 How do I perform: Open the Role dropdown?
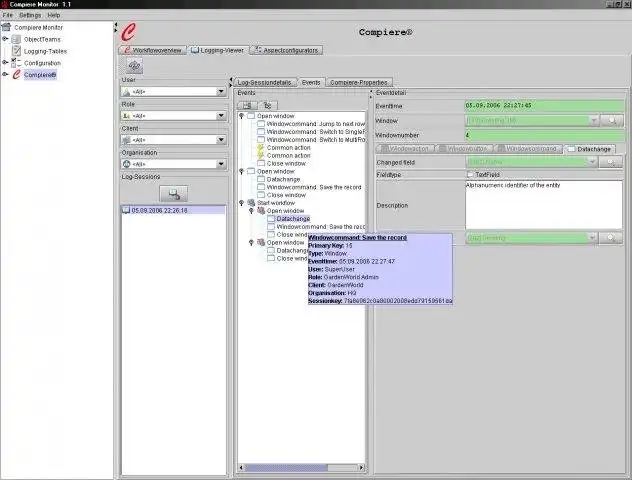221,116
